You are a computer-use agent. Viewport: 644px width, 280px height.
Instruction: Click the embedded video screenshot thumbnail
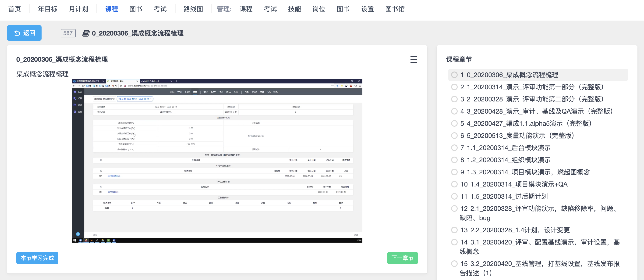[217, 161]
